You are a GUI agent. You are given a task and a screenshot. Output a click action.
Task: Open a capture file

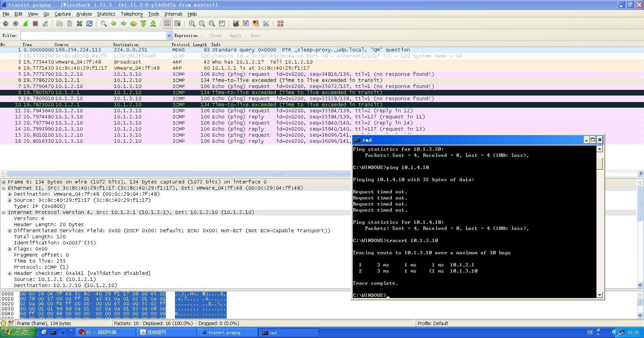point(60,24)
